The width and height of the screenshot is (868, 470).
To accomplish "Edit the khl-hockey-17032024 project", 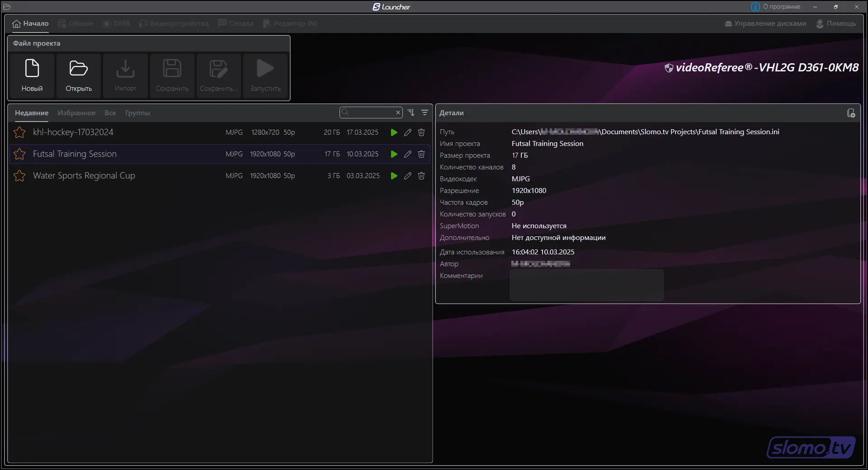I will pyautogui.click(x=408, y=132).
